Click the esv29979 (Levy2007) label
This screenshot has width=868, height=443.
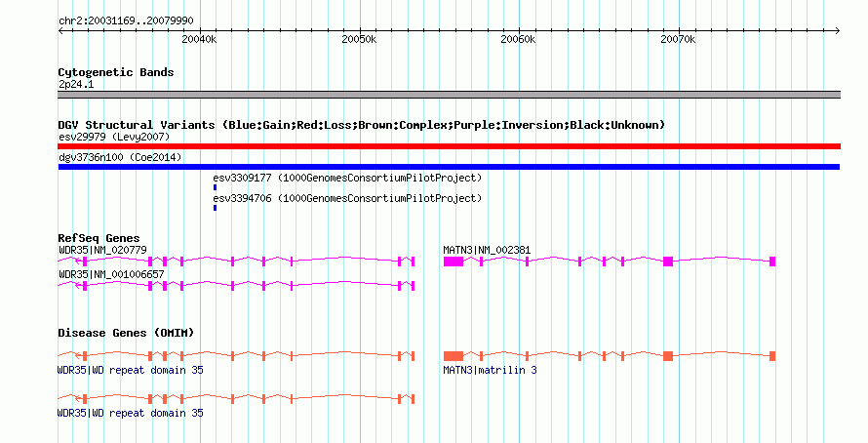tap(114, 137)
